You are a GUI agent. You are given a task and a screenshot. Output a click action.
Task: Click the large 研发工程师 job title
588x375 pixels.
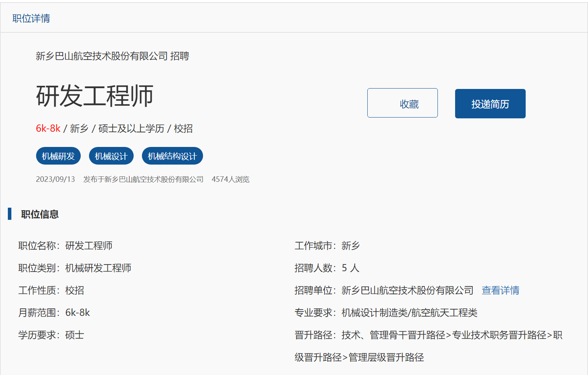point(94,96)
